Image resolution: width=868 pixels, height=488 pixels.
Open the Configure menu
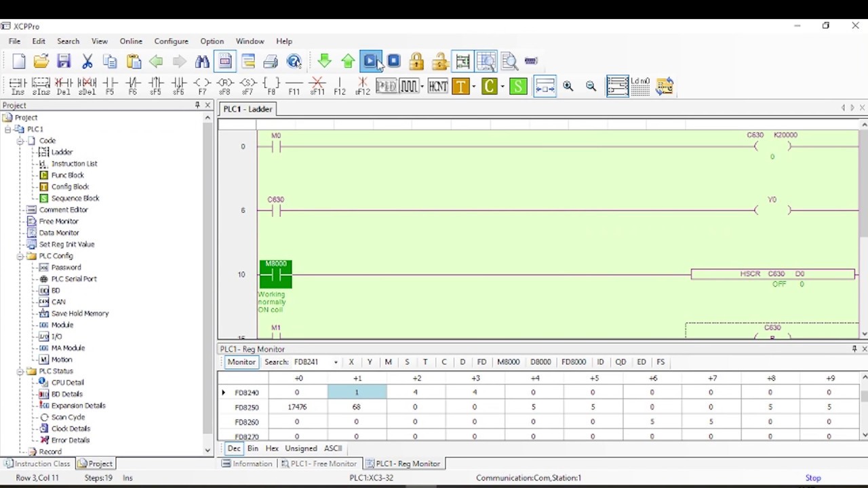pos(171,41)
